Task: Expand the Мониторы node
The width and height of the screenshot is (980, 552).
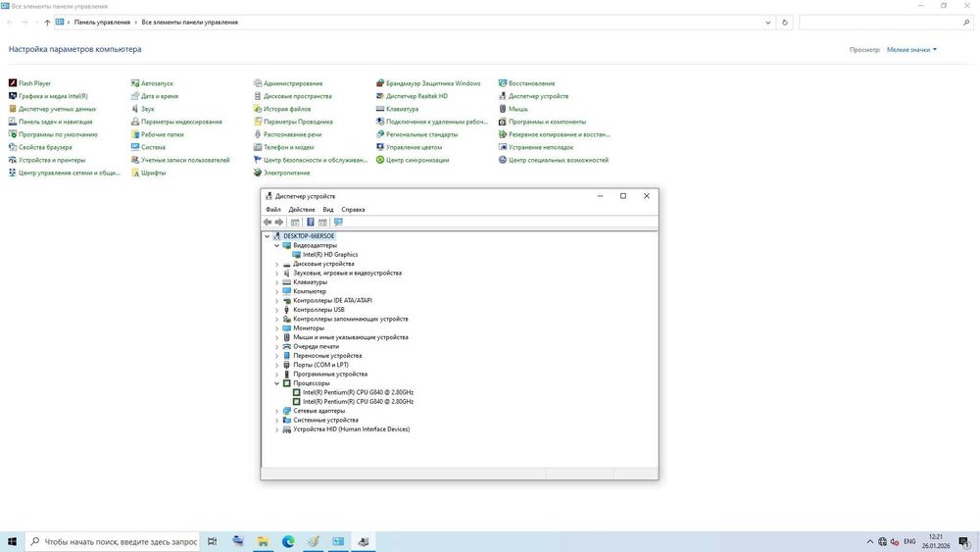Action: point(277,328)
